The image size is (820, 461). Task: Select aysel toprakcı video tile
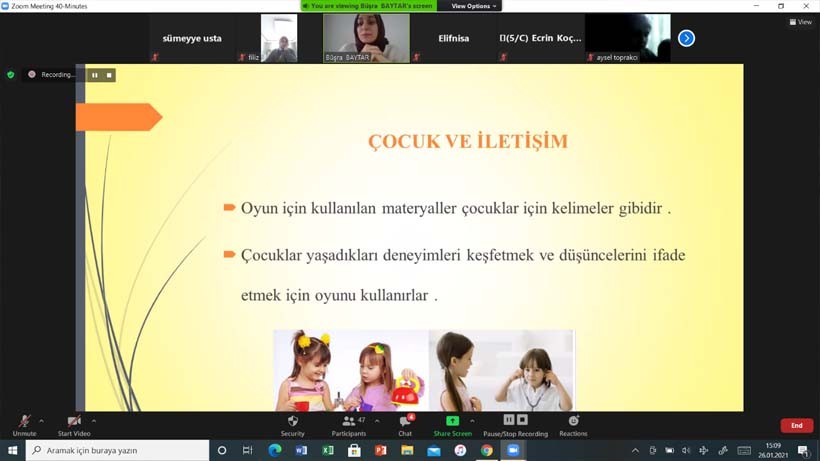pos(628,38)
